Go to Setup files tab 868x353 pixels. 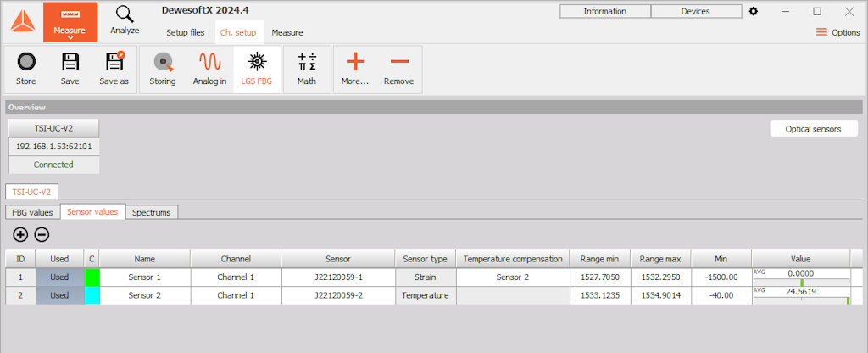pyautogui.click(x=186, y=33)
